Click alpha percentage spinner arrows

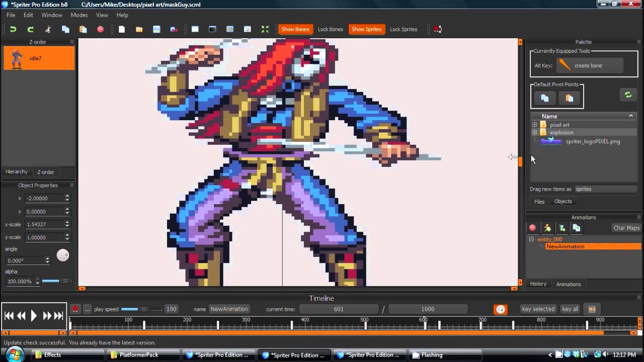click(37, 281)
